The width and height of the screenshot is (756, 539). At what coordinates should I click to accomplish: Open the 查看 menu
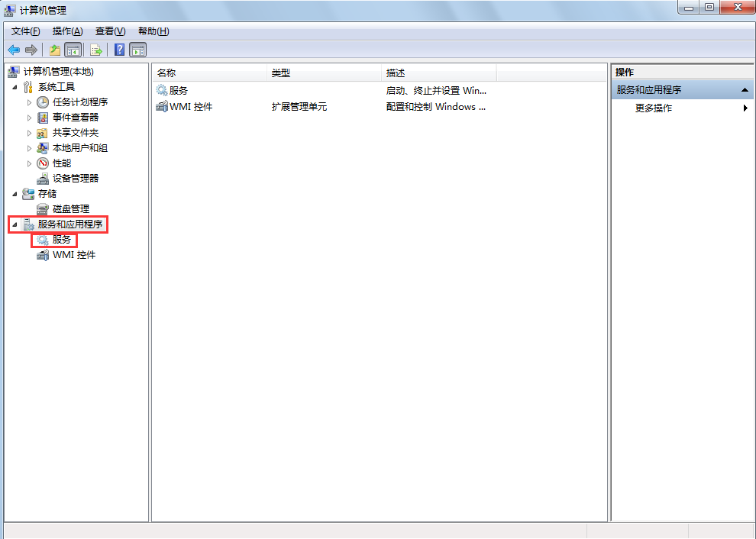click(108, 31)
